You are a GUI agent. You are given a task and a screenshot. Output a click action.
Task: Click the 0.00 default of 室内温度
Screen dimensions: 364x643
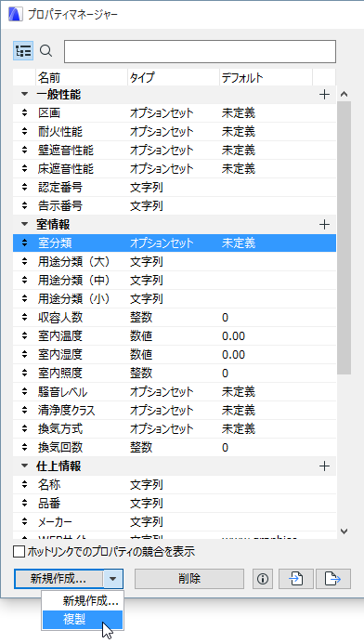[233, 336]
